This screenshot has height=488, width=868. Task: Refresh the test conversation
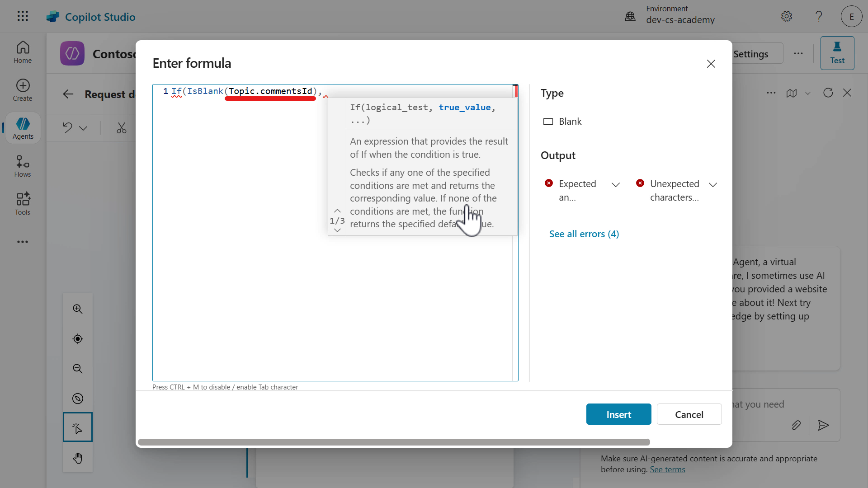[x=828, y=93]
